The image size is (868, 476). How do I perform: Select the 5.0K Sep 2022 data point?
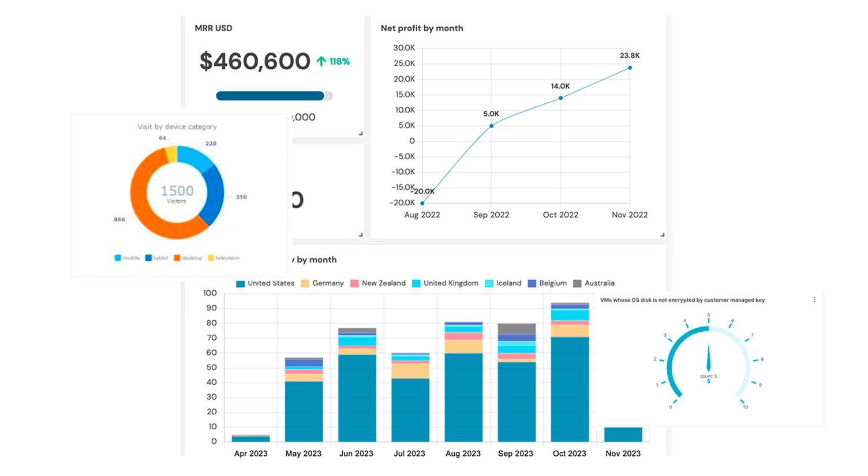492,126
